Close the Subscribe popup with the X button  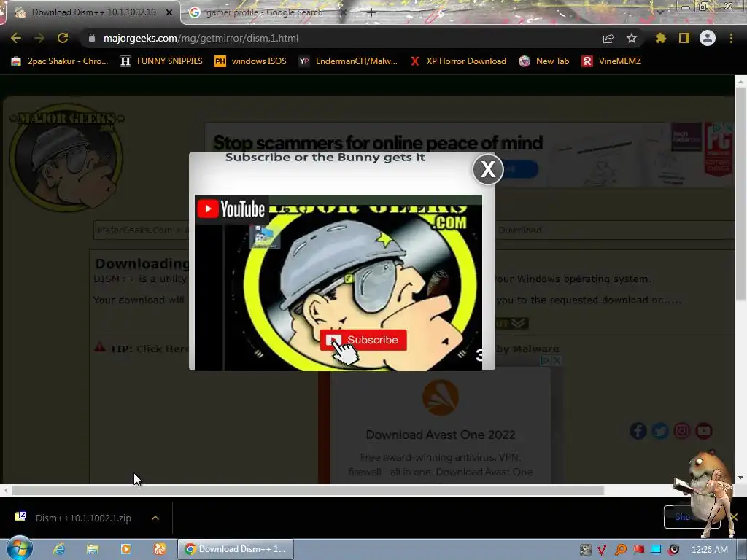coord(488,169)
